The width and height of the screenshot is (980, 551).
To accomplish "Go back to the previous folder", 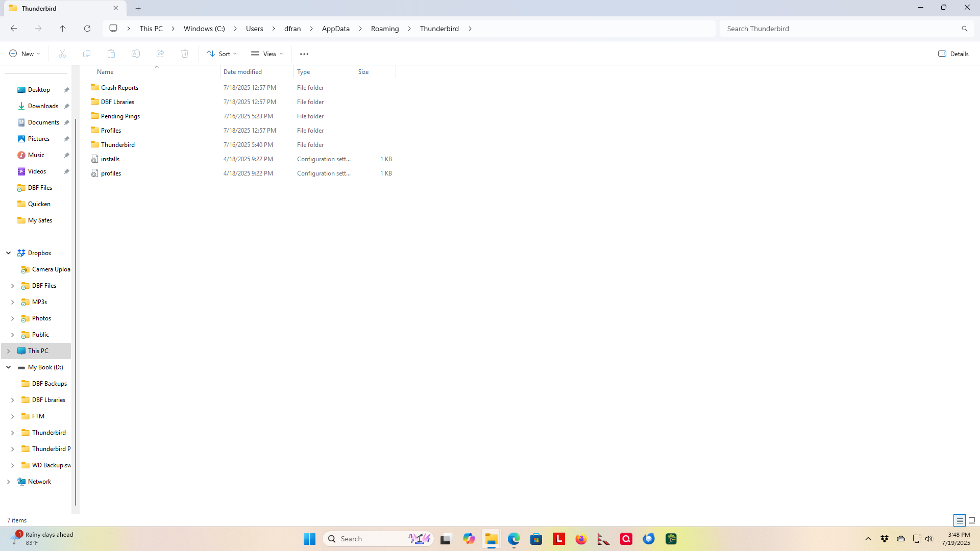I will (x=14, y=29).
